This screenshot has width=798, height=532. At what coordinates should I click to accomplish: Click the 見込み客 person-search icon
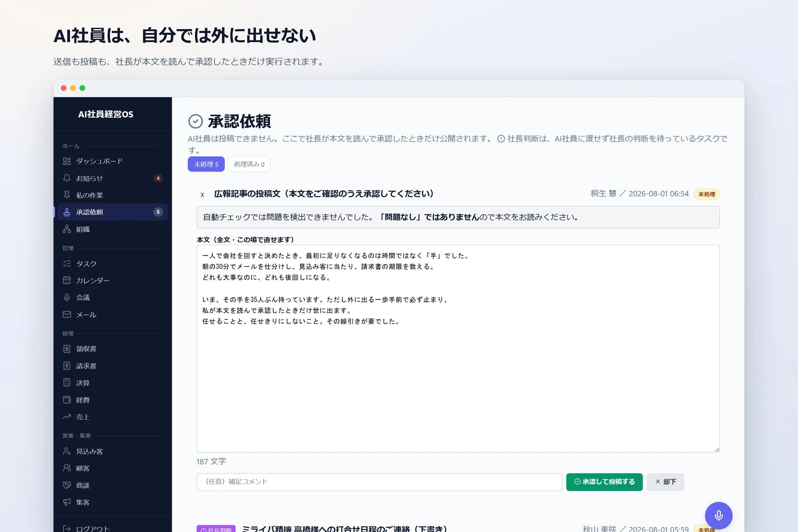pos(67,451)
